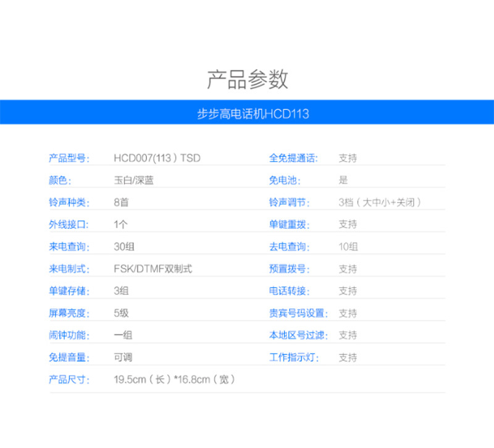Select the 电话转接 label
The height and width of the screenshot is (448, 494).
click(289, 291)
